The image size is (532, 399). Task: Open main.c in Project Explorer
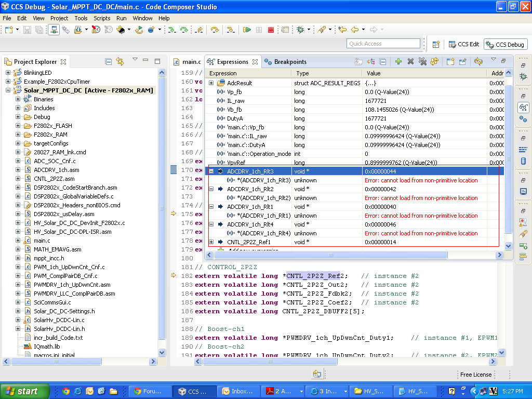click(42, 241)
